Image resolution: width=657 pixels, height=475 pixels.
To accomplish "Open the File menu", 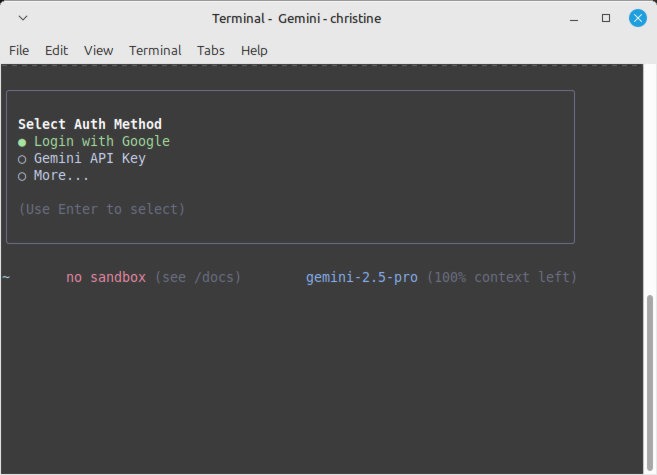I will (19, 51).
